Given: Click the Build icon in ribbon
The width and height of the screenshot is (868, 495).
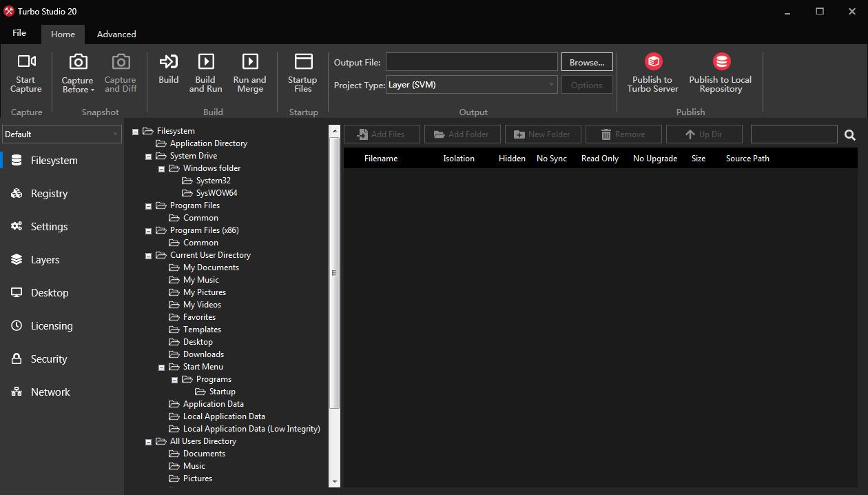Looking at the screenshot, I should point(169,62).
